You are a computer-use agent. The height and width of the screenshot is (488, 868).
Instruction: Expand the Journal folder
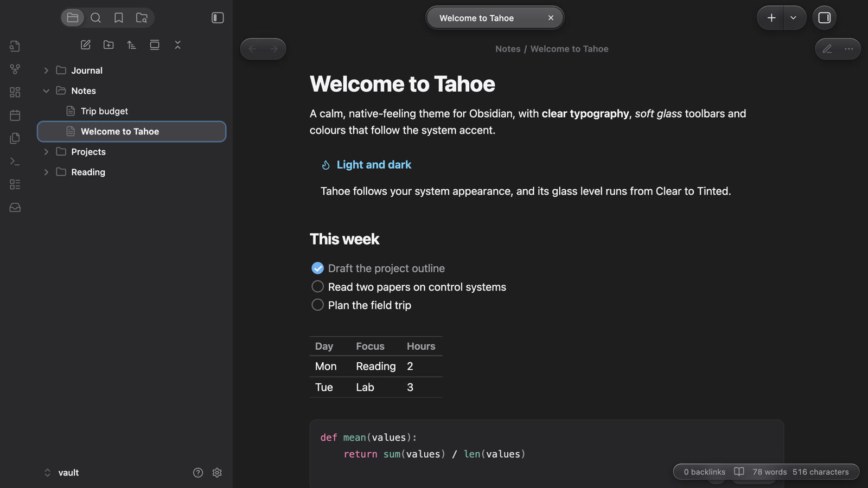[46, 70]
